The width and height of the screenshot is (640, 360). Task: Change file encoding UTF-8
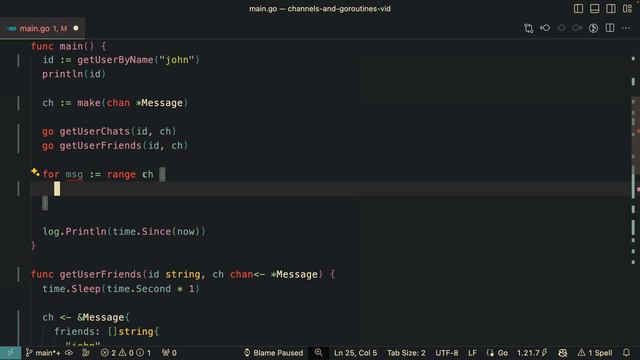pos(447,353)
